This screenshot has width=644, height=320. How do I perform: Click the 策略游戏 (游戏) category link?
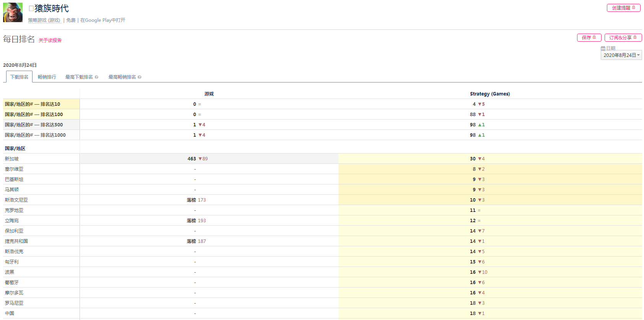[44, 20]
